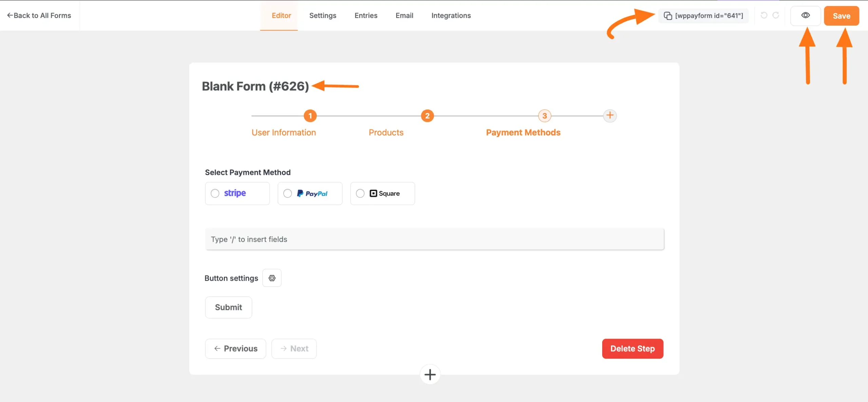Open the Button settings gear
Image resolution: width=868 pixels, height=402 pixels.
coord(272,278)
